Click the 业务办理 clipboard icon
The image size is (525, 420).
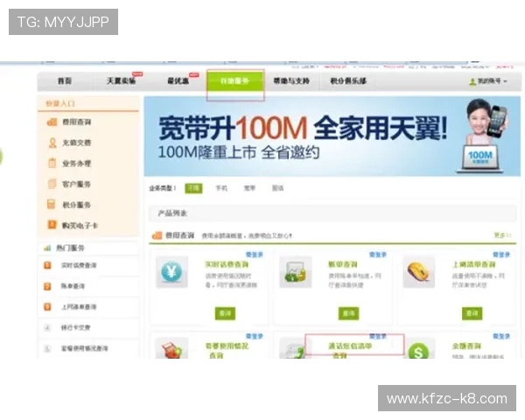coord(52,164)
